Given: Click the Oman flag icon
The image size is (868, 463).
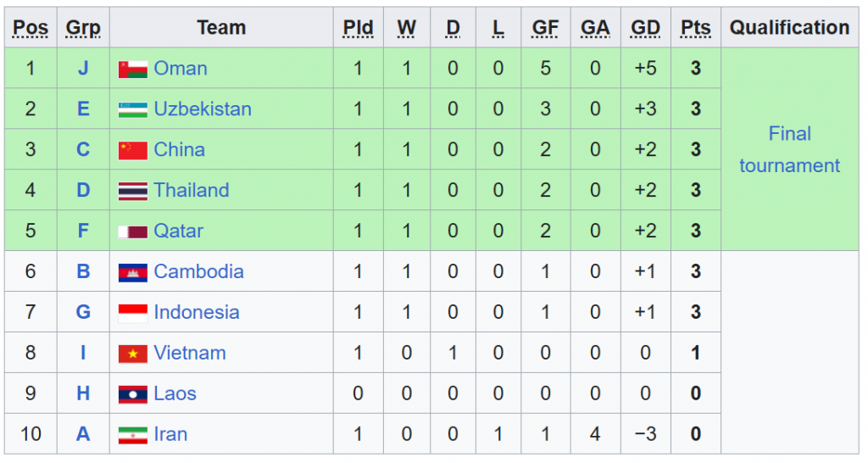Looking at the screenshot, I should [133, 70].
